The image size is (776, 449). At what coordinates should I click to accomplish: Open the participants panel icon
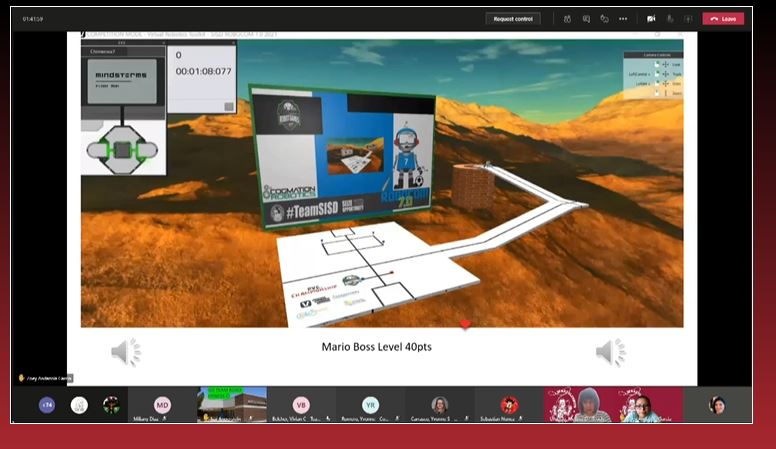[567, 19]
